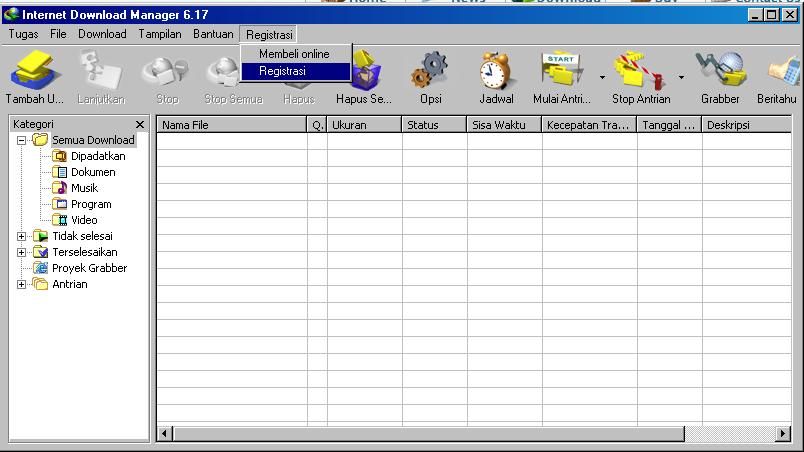Screen dimensions: 804x452
Task: Close the open Registrasi menu bar item
Action: pyautogui.click(x=269, y=34)
